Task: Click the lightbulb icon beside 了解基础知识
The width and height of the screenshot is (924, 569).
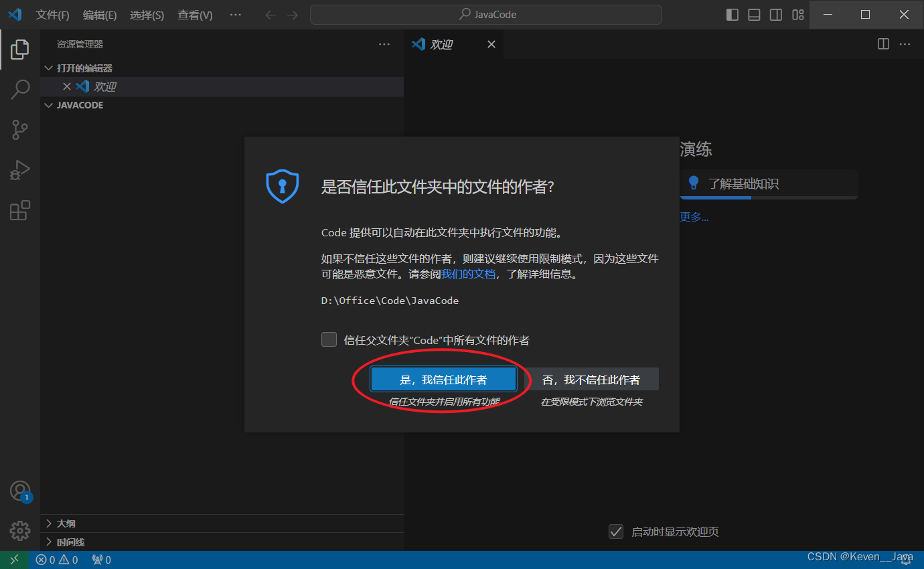Action: tap(694, 183)
